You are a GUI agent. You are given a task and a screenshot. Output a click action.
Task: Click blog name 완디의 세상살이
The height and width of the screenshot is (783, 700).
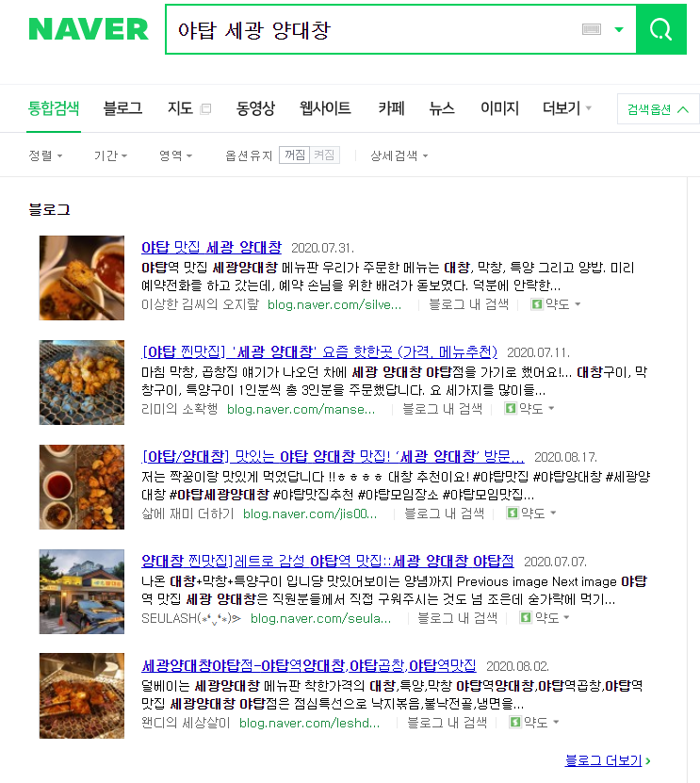[x=186, y=723]
